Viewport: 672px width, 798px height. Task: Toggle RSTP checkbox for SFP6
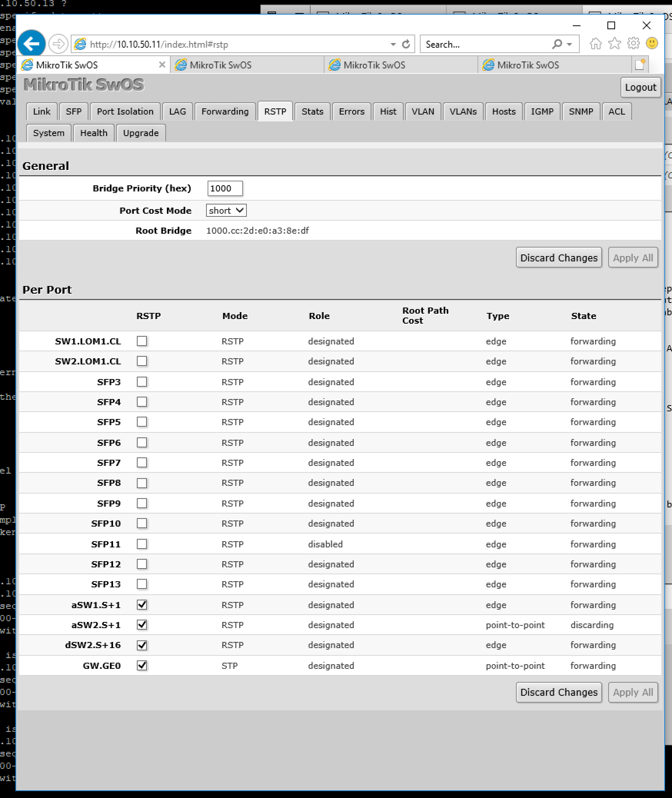pos(142,442)
